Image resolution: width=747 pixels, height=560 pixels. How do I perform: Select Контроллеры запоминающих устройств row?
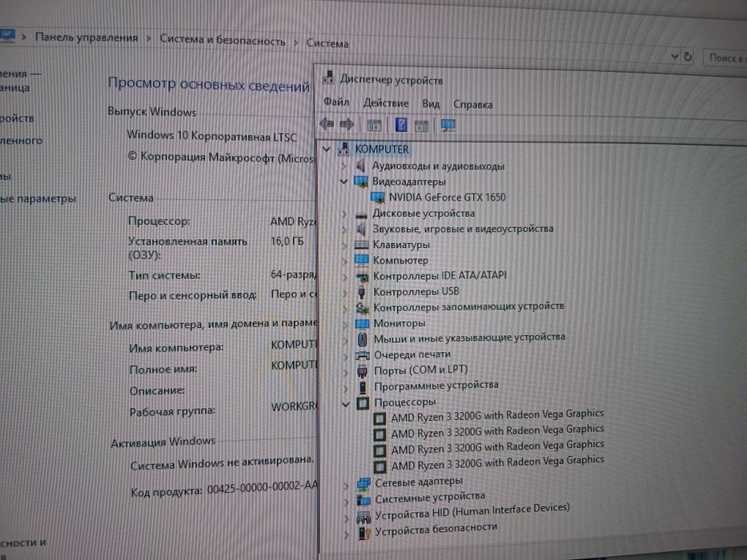[x=468, y=306]
